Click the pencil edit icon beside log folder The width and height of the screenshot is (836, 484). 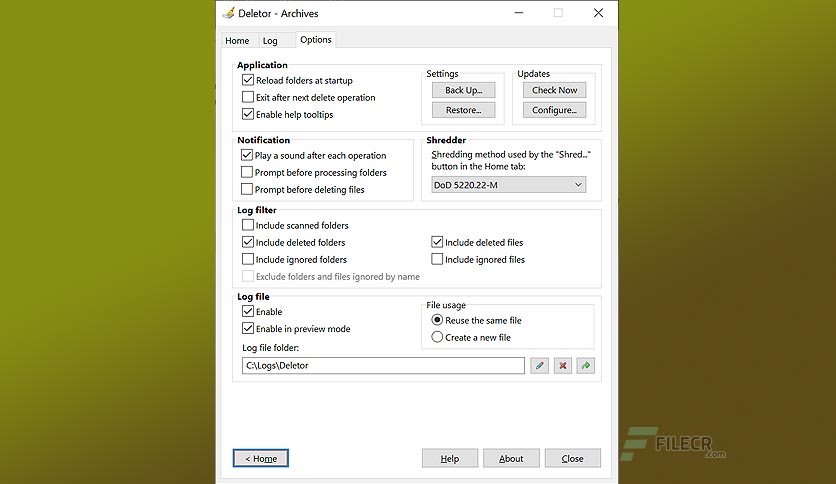(x=539, y=366)
